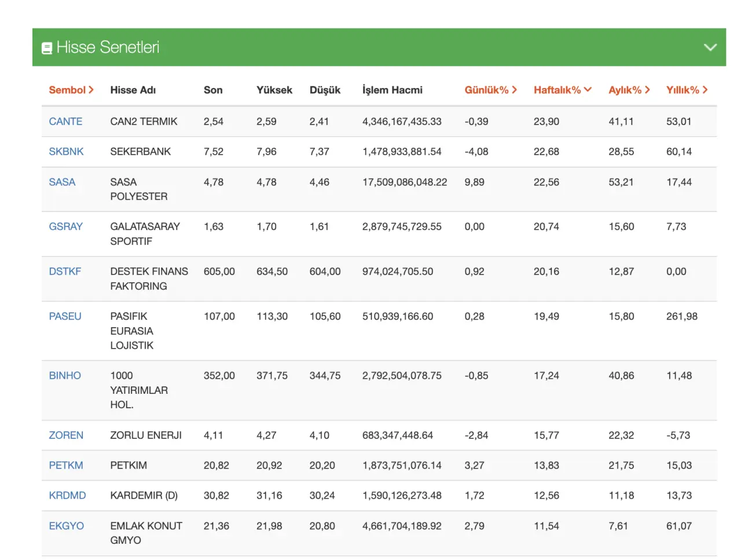Sort stocks by Aylık% header
The image size is (741, 560).
[629, 90]
